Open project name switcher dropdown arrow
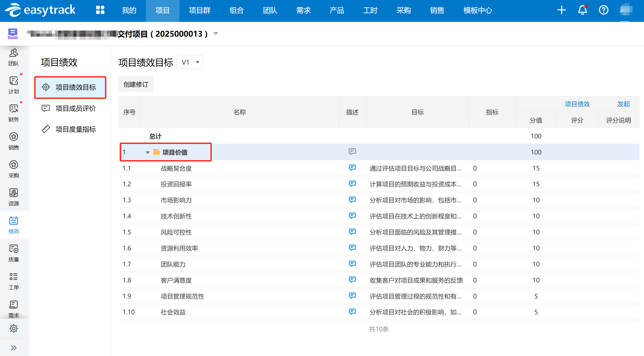This screenshot has height=356, width=644. point(216,34)
